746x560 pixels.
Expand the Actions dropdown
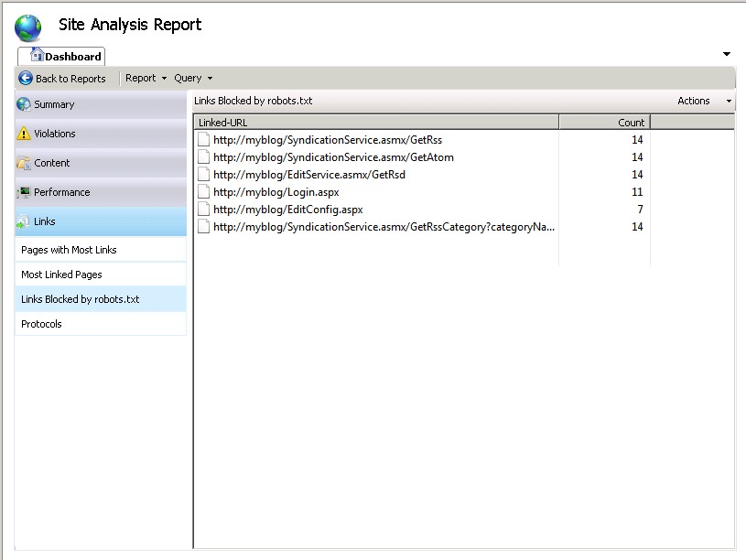(x=704, y=101)
